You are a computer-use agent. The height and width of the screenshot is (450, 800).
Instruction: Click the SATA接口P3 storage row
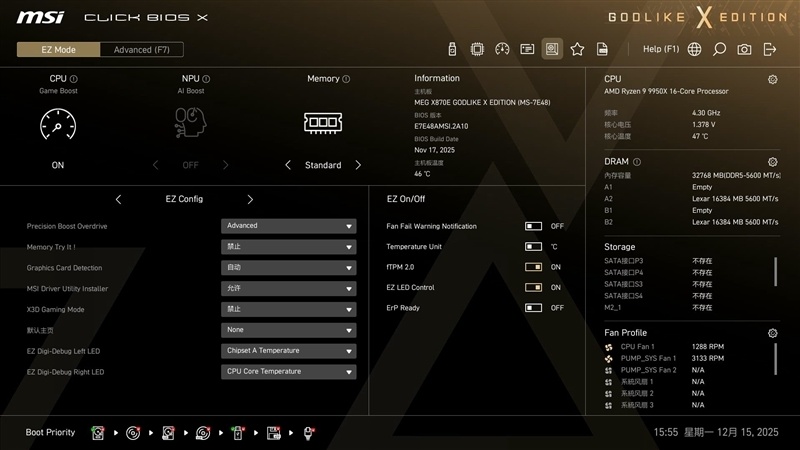coord(658,261)
